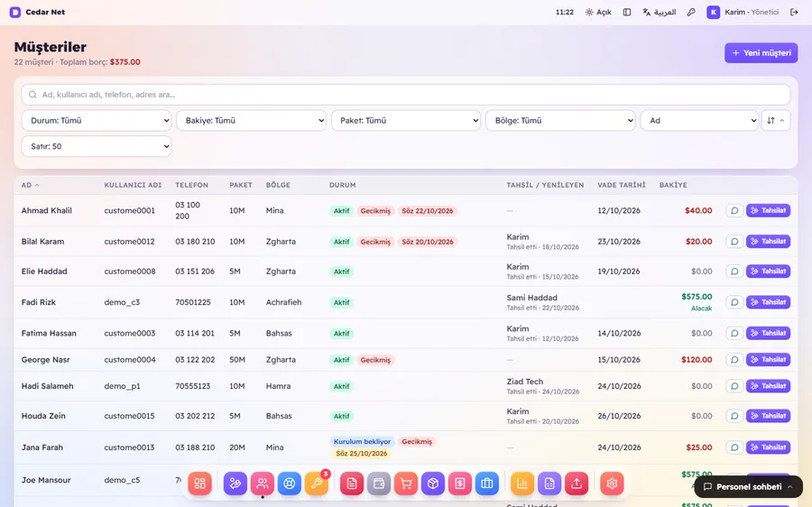Open message icon for Elie Haddad
The height and width of the screenshot is (507, 812).
[734, 272]
